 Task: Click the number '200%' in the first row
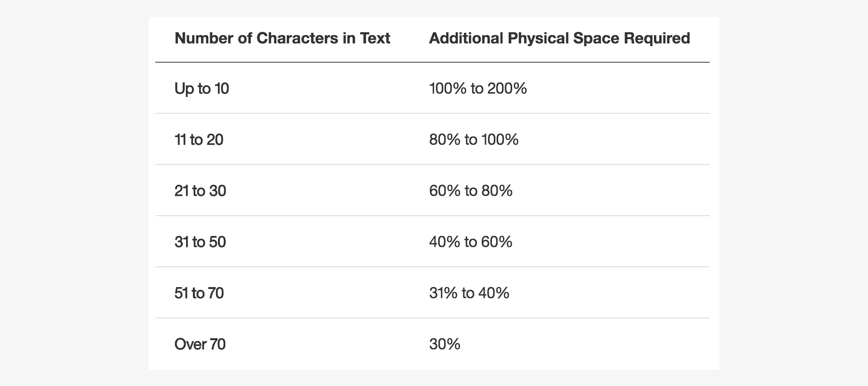[507, 89]
